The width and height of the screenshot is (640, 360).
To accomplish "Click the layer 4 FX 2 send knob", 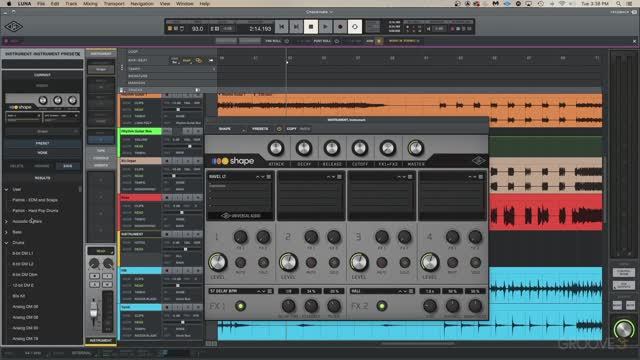I will (x=475, y=237).
